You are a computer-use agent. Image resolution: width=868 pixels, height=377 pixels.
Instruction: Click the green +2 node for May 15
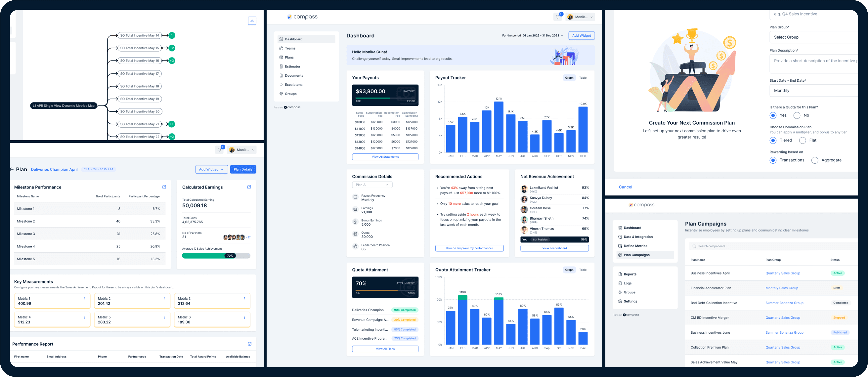[x=172, y=48]
